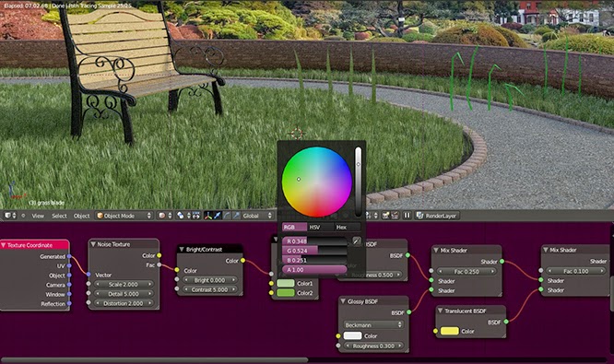Screen dimensions: 614x364
Task: Open the Translucent BSDF yellow color swatch
Action: [450, 331]
